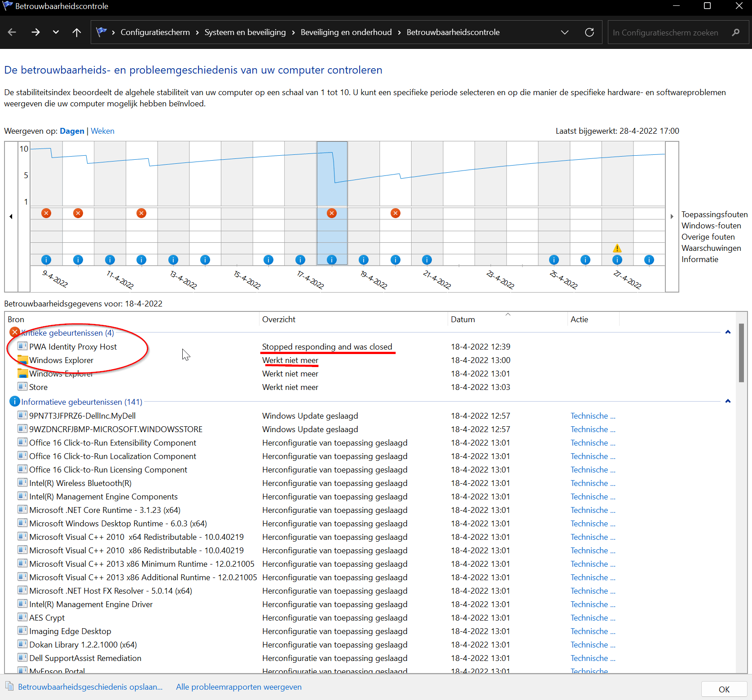This screenshot has width=752, height=700.
Task: Open Alle probleemrapporten weergeven
Action: pyautogui.click(x=238, y=687)
